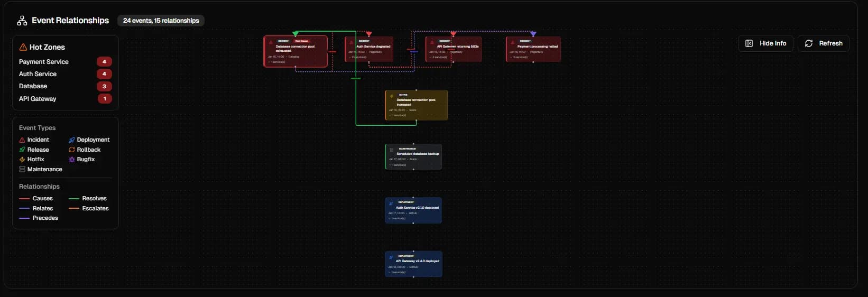
Task: Click the Relates relationship legend entry
Action: [x=36, y=209]
